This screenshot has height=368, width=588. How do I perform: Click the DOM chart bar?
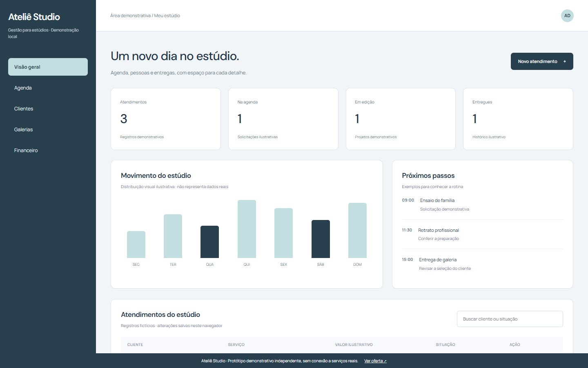(x=357, y=230)
